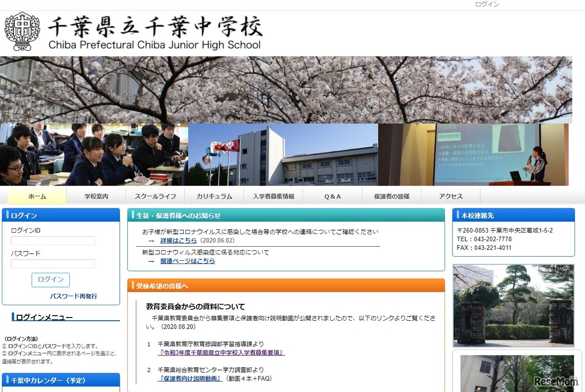Switch to the 学校案内 tab

coord(96,196)
